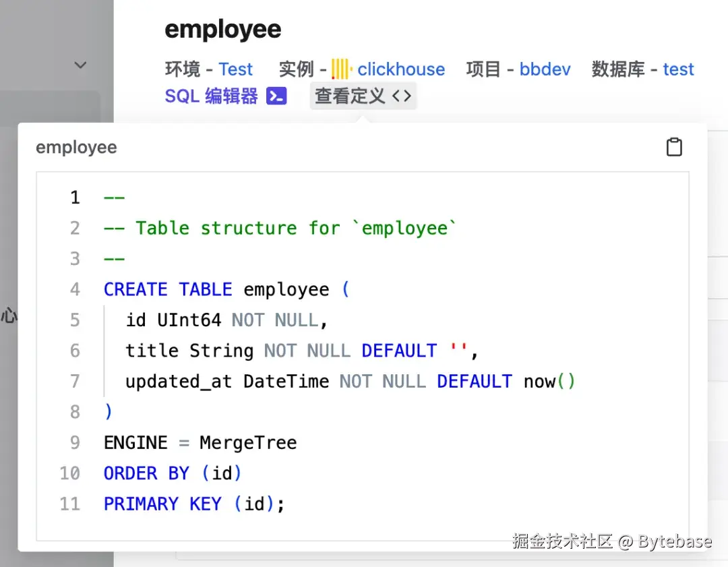Click the comment line 'Table structure for `employee`'

(x=280, y=228)
